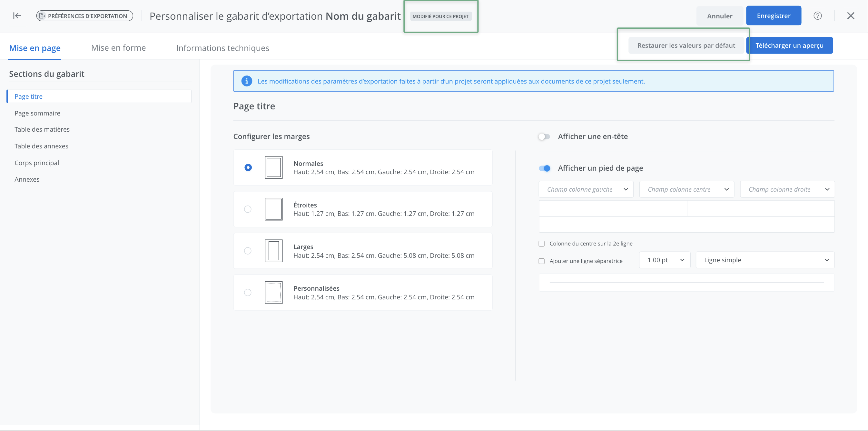Click Restaurer les valeurs par défaut button
Screen dimensions: 868x431
click(686, 45)
